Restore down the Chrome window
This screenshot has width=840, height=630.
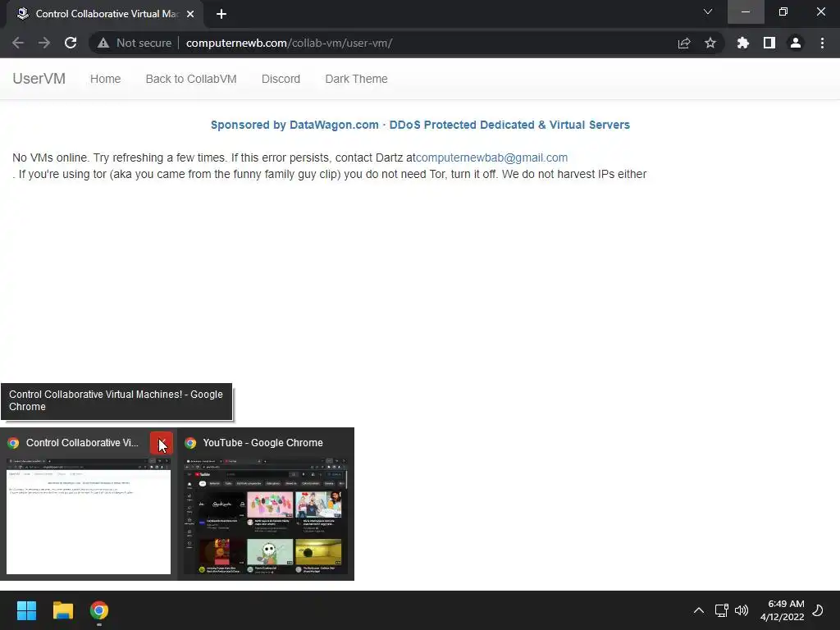pos(783,11)
